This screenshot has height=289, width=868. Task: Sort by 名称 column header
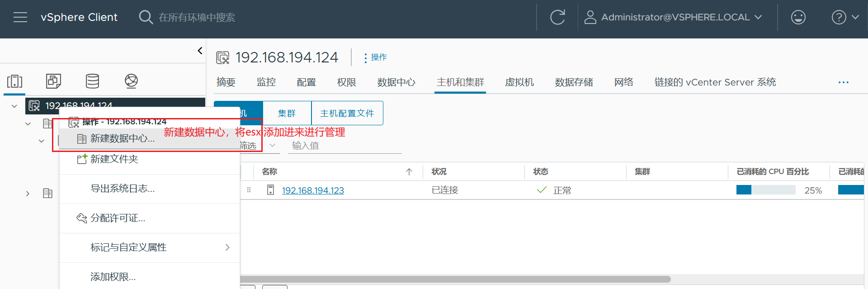(x=269, y=172)
